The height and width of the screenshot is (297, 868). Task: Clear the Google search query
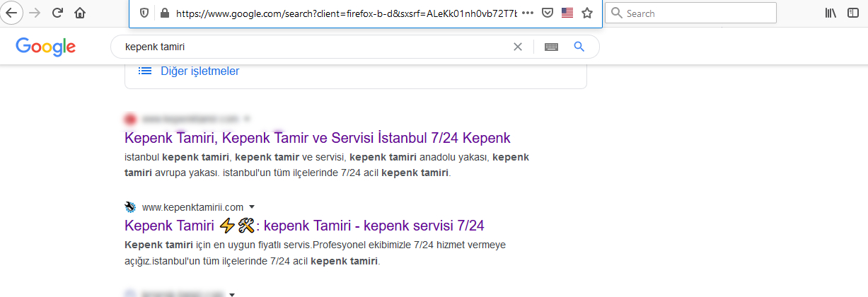pyautogui.click(x=518, y=47)
